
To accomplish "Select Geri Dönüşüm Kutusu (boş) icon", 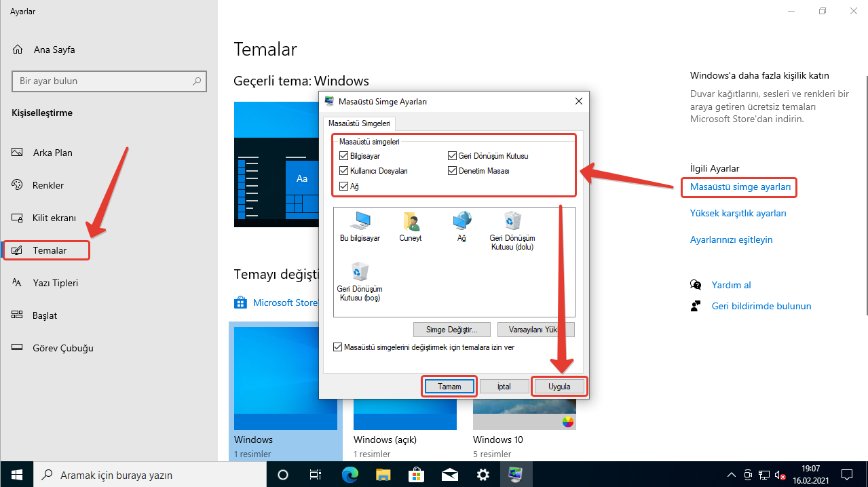I will pyautogui.click(x=360, y=282).
